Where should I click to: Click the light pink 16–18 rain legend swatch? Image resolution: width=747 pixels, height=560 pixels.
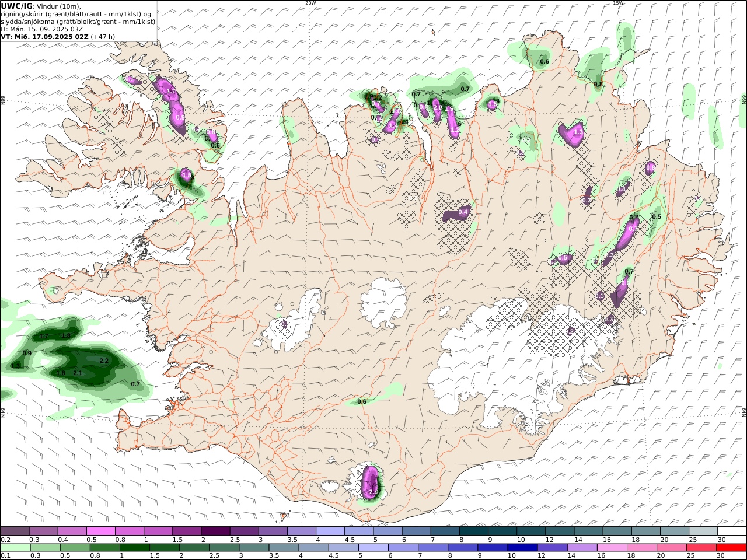tap(611, 548)
